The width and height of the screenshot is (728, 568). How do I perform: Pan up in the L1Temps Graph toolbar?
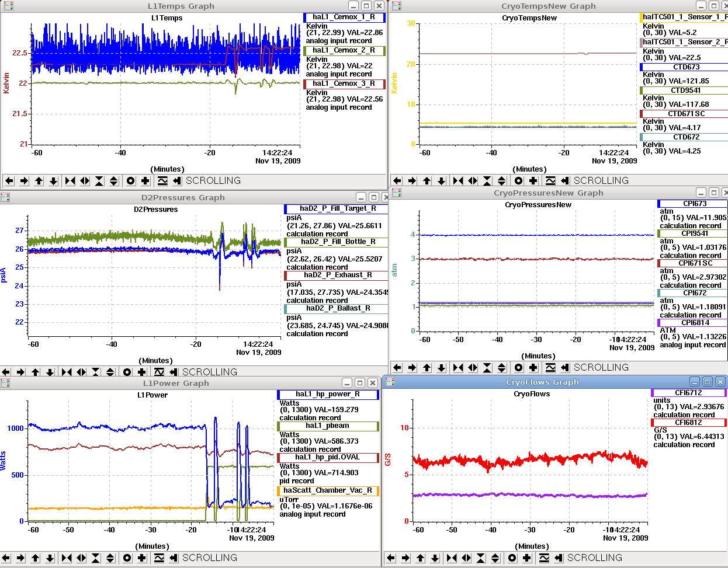point(39,181)
